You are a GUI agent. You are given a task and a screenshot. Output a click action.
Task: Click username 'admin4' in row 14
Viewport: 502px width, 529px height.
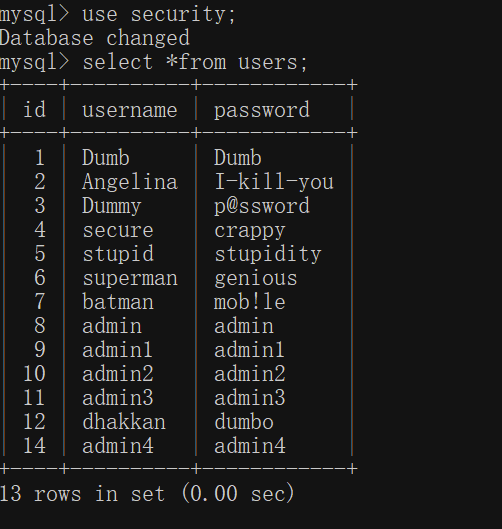[x=118, y=446]
